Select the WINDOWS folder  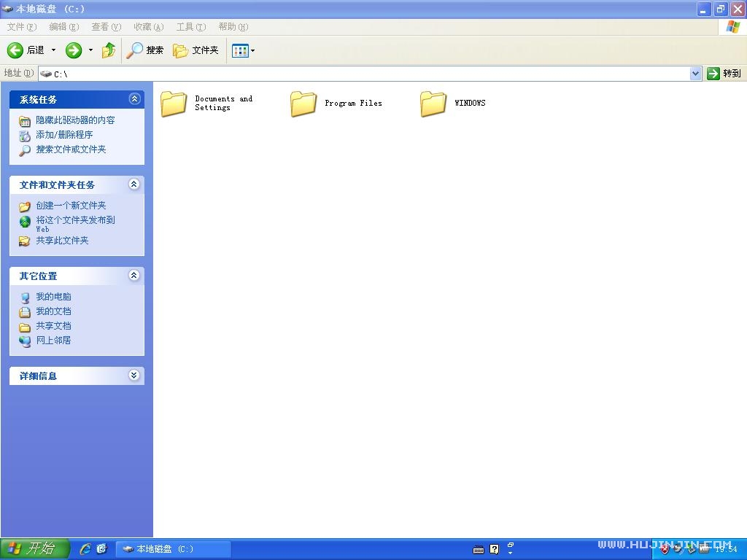[433, 104]
